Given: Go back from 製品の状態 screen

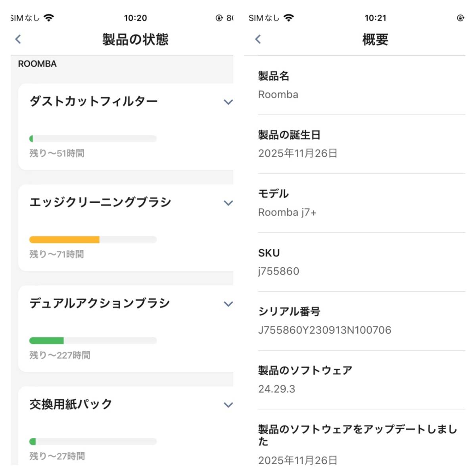Looking at the screenshot, I should coord(18,39).
